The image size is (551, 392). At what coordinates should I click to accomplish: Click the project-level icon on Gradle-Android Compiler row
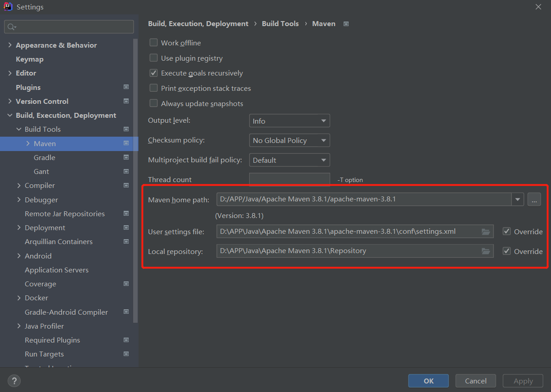(126, 312)
